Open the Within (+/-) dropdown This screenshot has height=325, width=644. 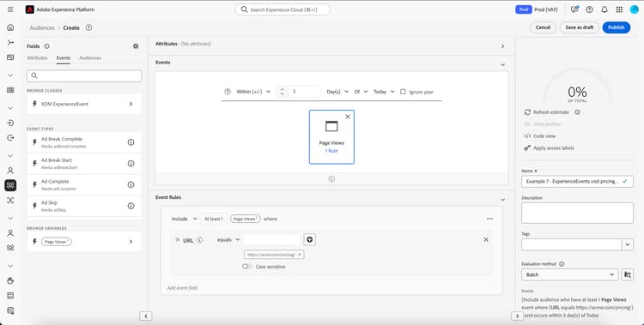(x=253, y=92)
